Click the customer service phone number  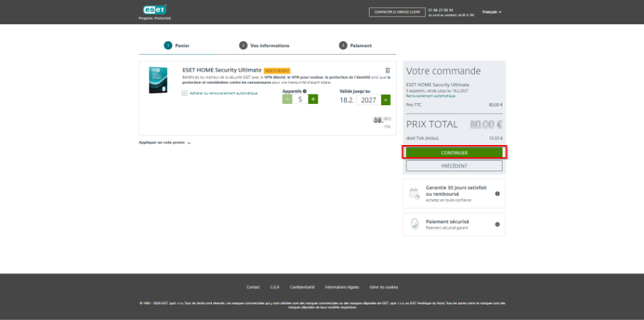click(x=440, y=10)
